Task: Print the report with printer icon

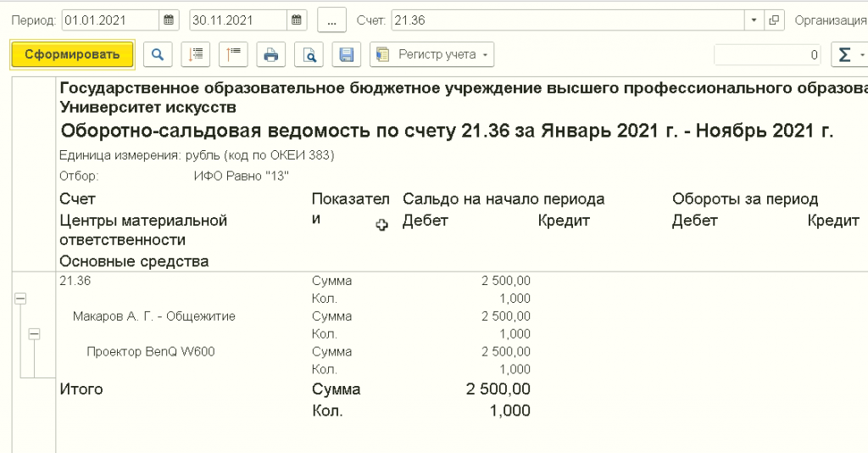Action: [271, 55]
